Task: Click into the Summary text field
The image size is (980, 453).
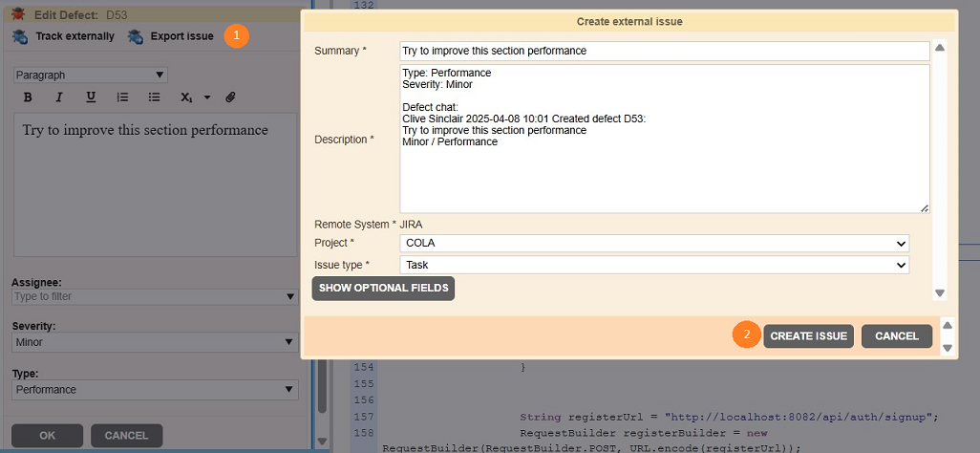Action: tap(664, 51)
